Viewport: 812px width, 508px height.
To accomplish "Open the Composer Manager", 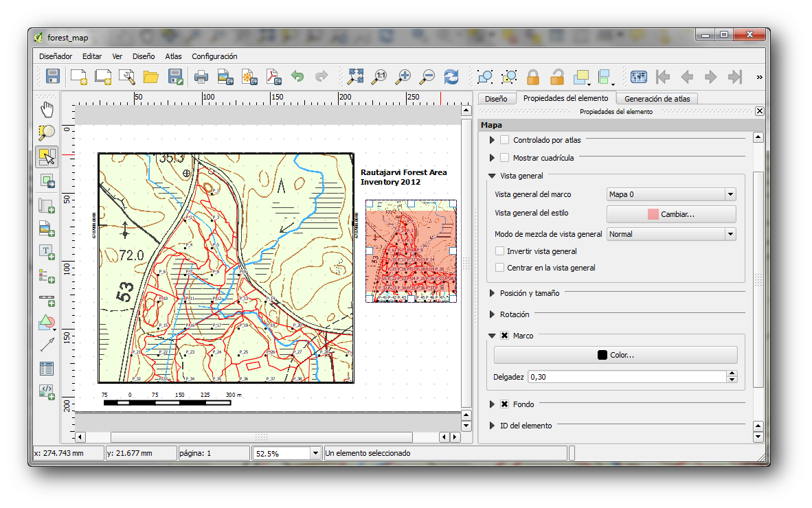I will click(127, 77).
